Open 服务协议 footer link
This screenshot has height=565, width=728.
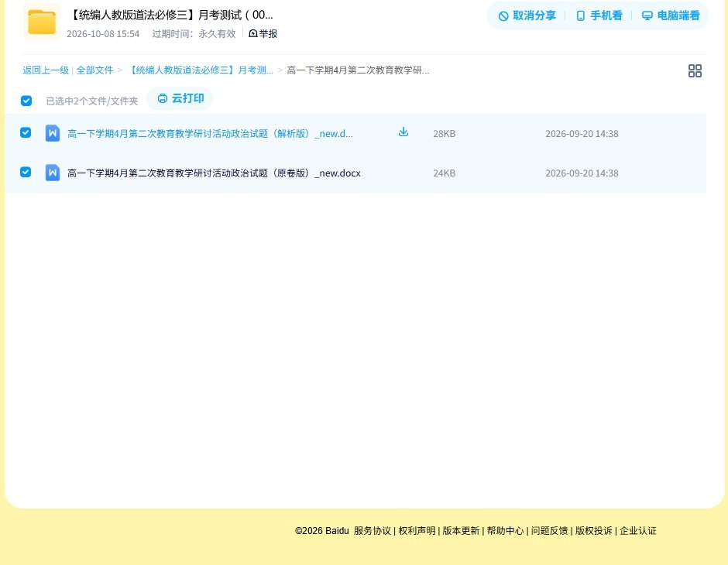coord(373,531)
